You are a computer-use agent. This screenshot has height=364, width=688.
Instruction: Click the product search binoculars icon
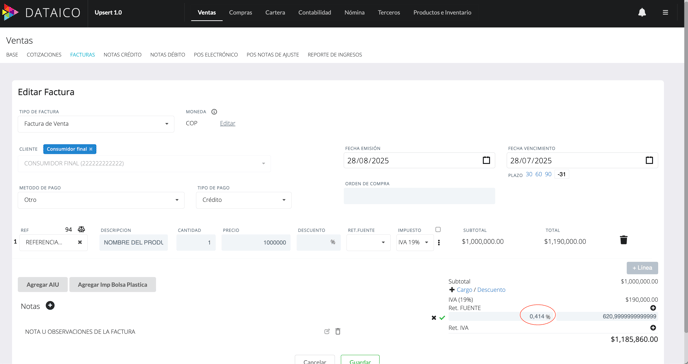click(81, 229)
